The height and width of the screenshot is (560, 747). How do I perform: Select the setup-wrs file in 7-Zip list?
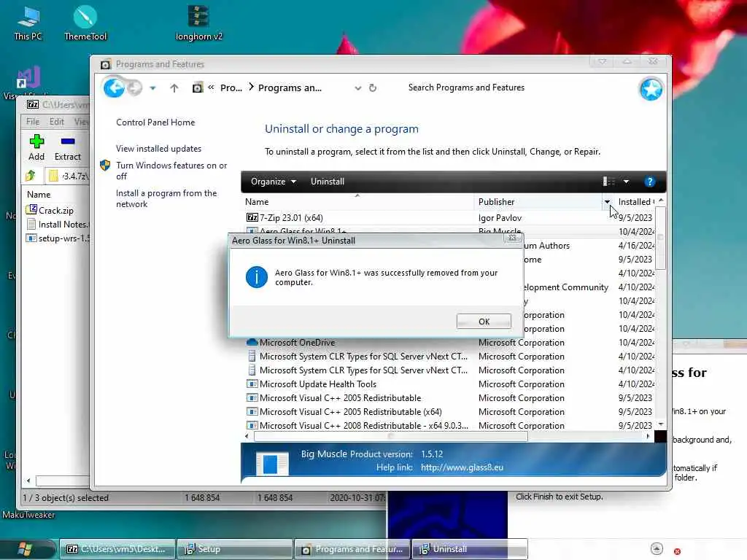click(x=57, y=238)
